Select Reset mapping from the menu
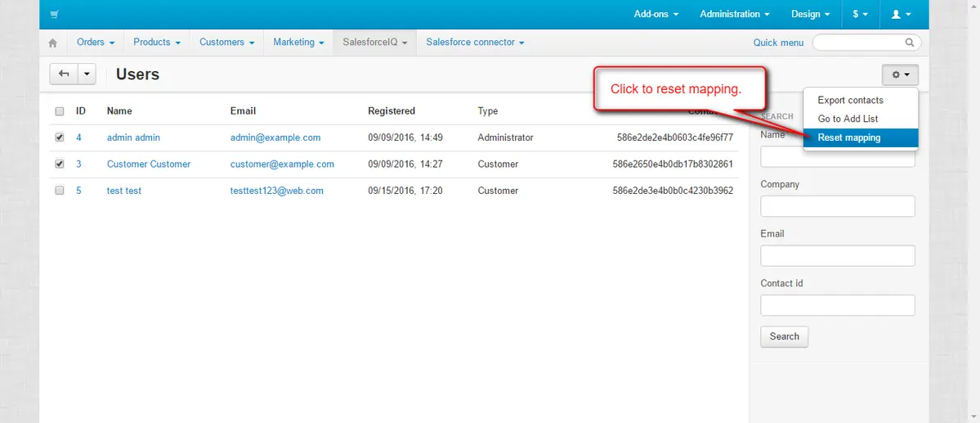This screenshot has width=980, height=423. coord(849,137)
